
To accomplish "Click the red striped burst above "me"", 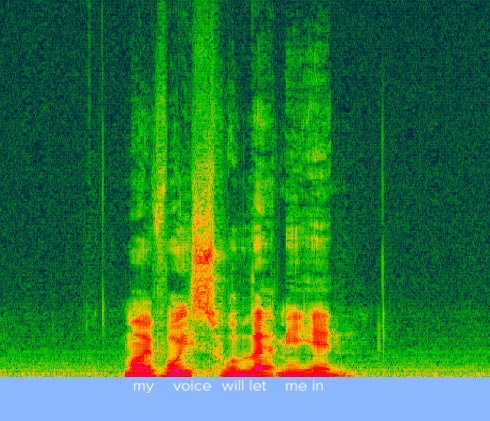I will (294, 327).
